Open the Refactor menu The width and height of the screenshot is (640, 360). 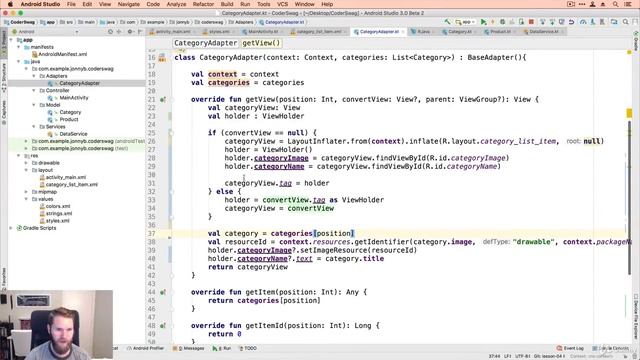(x=203, y=4)
